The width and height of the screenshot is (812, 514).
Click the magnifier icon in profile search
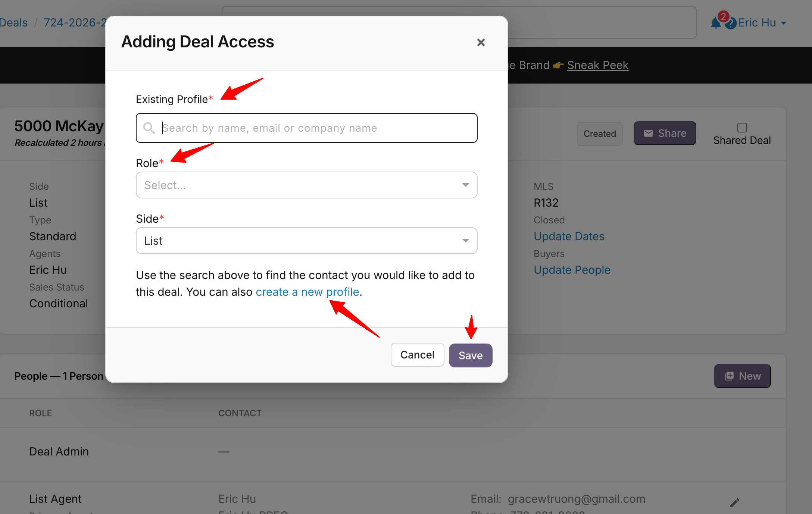click(149, 128)
